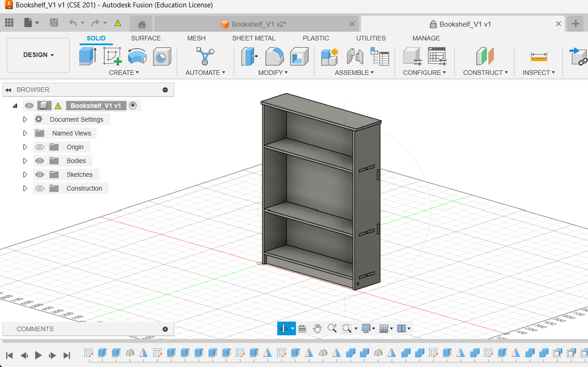This screenshot has width=588, height=367.
Task: Undo the last action with Undo arrow
Action: point(73,23)
